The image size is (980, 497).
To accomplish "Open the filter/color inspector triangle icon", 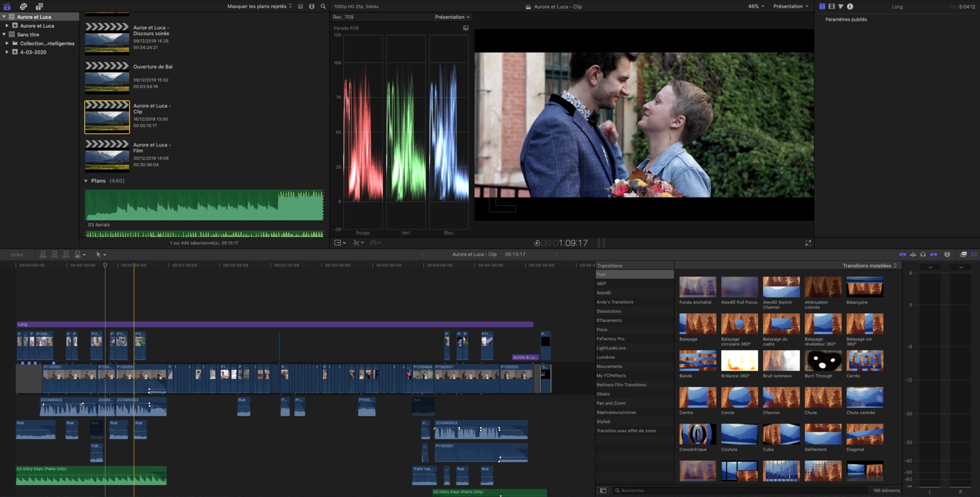I will tap(841, 7).
